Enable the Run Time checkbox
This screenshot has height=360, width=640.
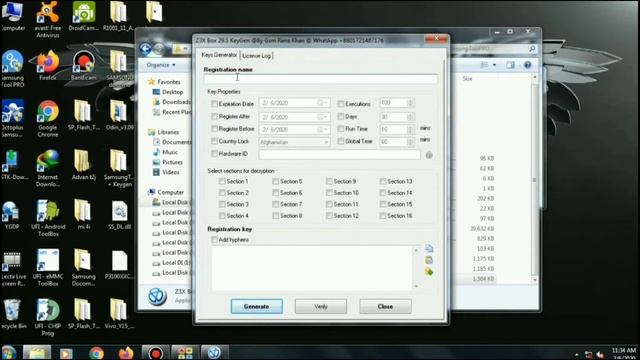(340, 129)
